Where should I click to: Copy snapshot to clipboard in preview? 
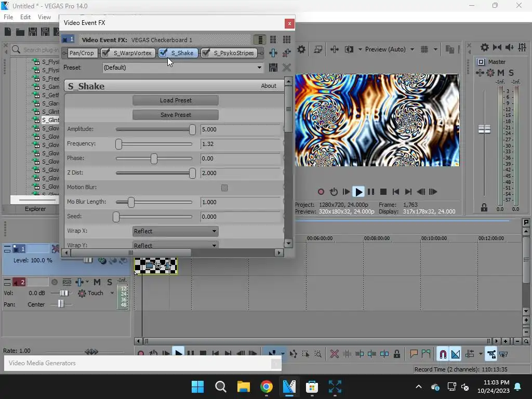click(449, 49)
